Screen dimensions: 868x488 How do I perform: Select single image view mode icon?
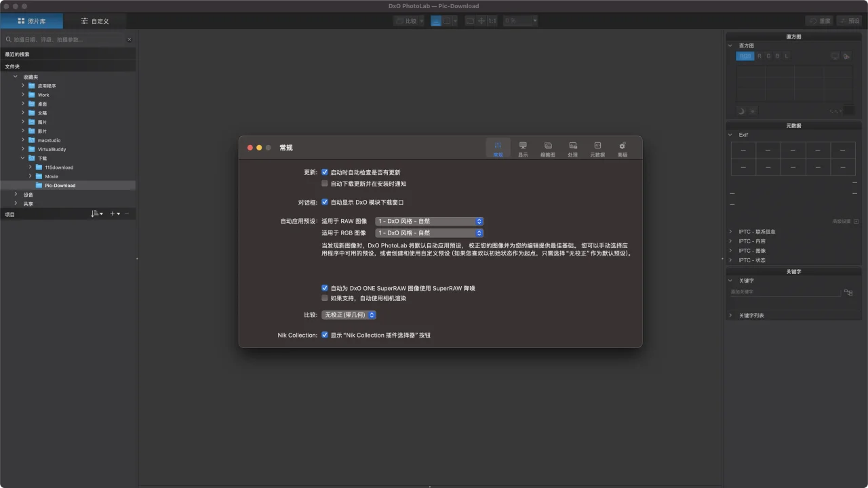click(436, 21)
